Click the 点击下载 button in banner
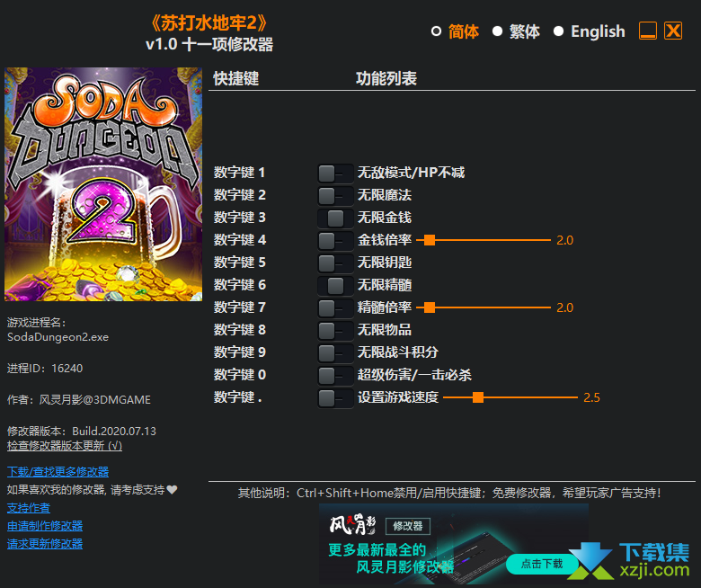 click(541, 564)
